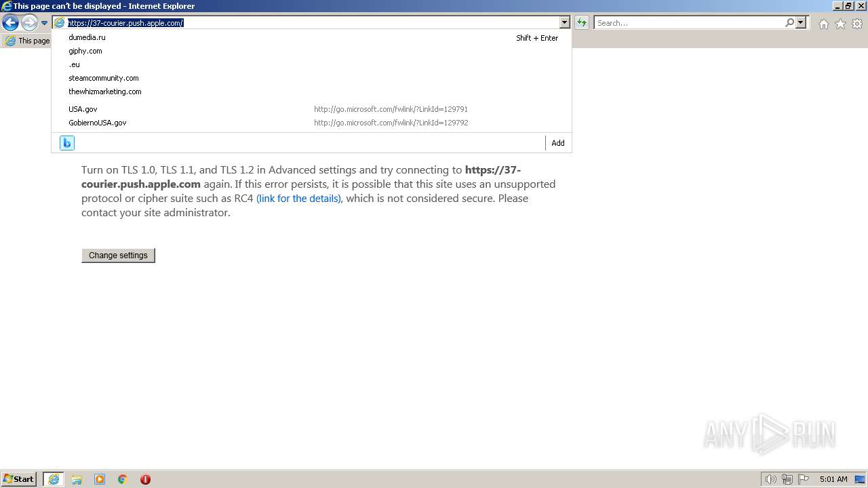Viewport: 868px width, 488px height.
Task: Refresh the page with the green arrows icon
Action: tap(582, 22)
